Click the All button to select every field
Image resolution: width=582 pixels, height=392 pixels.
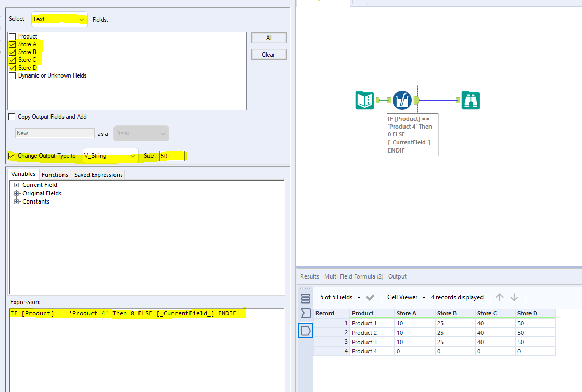click(269, 37)
